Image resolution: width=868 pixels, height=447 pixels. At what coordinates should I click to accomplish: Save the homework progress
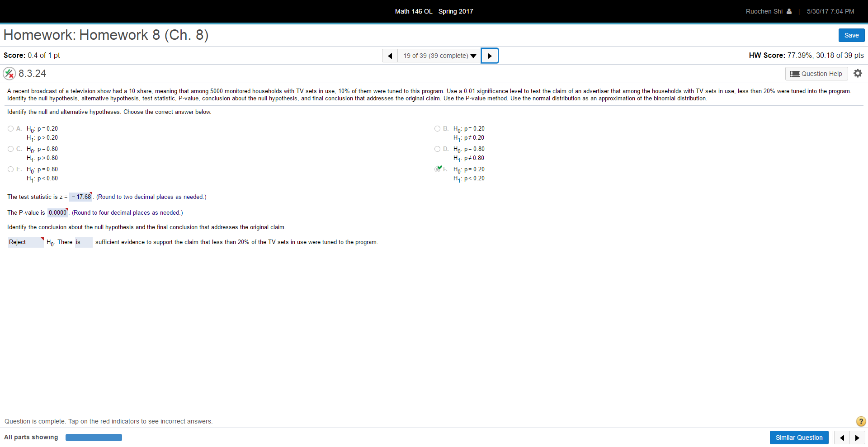click(851, 35)
